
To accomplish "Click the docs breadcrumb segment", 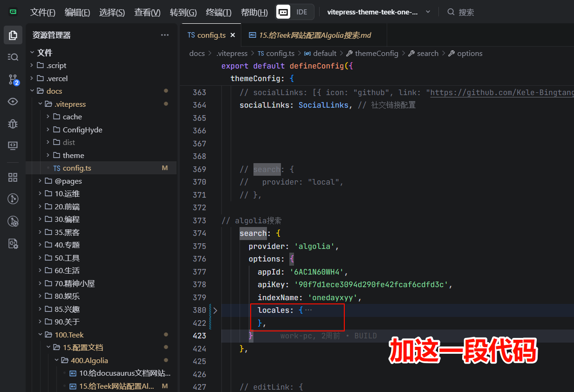I will (197, 53).
